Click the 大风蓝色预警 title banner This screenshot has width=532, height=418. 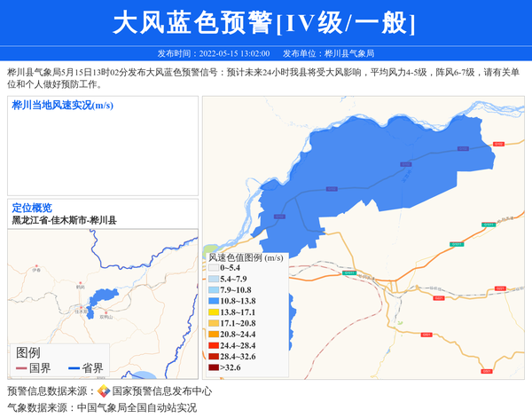[265, 22]
